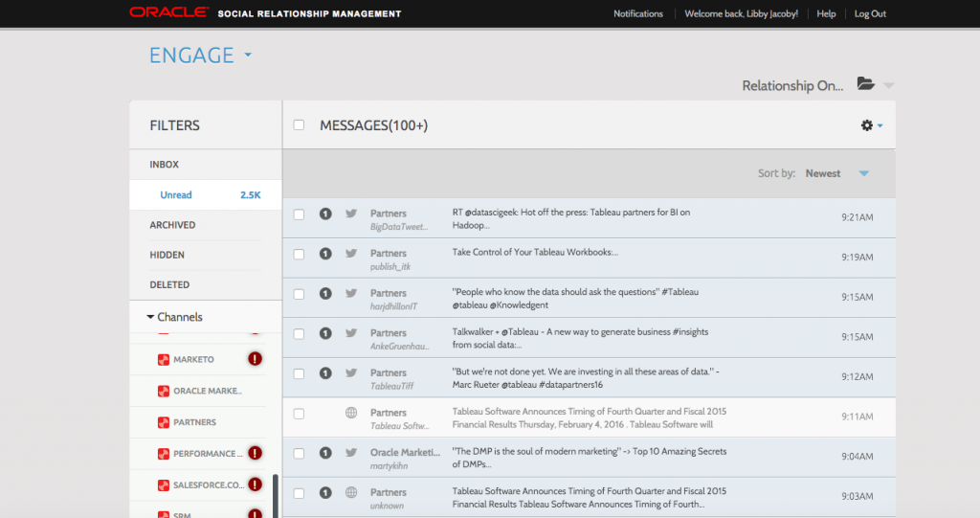Open the ENGAGE module dropdown arrow

pos(248,56)
